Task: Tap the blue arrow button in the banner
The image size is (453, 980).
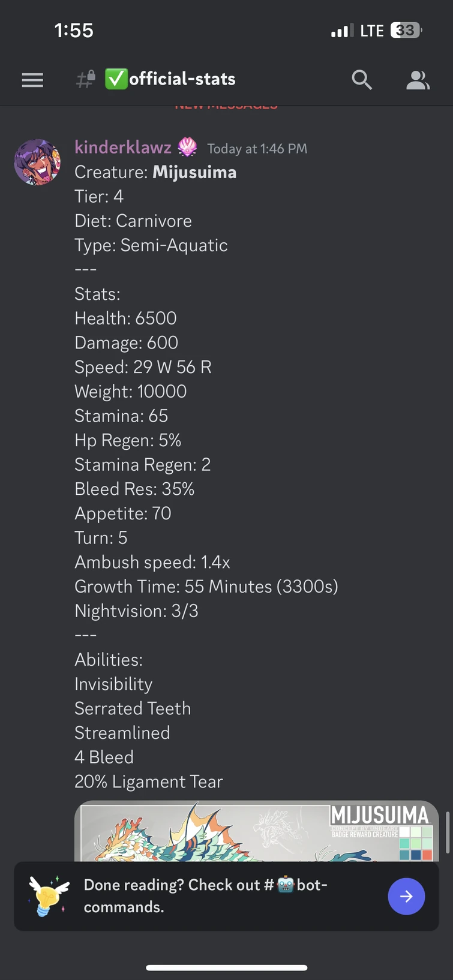Action: click(x=406, y=896)
